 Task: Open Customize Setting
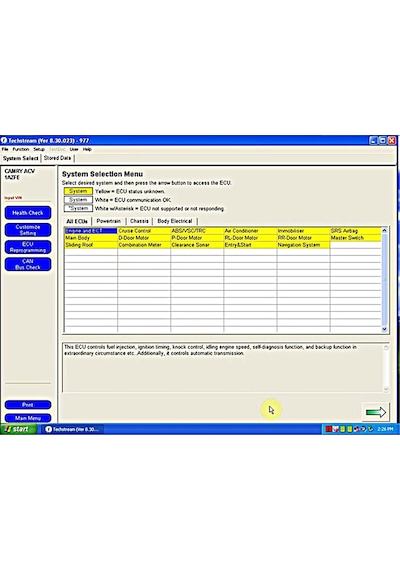28,230
